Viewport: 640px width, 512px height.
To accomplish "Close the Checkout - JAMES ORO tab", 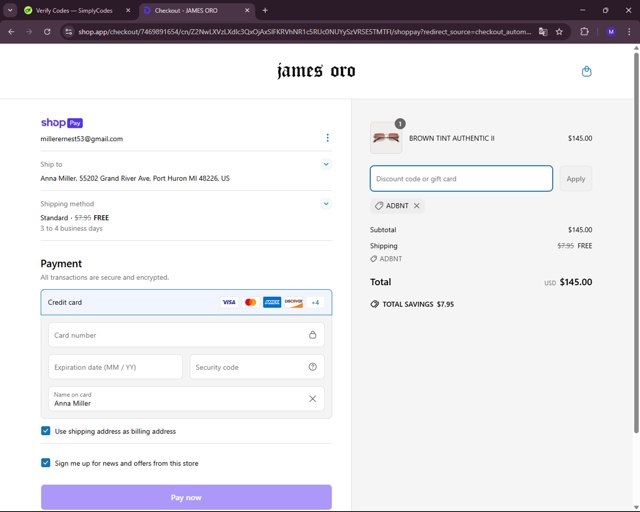I will tap(247, 11).
